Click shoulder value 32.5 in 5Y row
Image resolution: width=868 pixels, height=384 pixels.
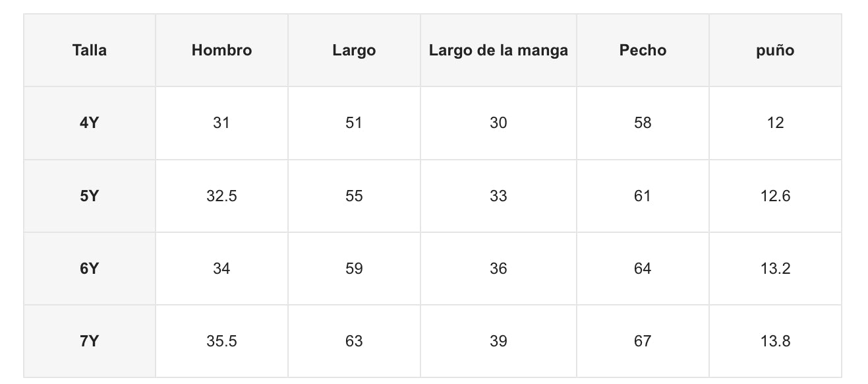point(221,196)
